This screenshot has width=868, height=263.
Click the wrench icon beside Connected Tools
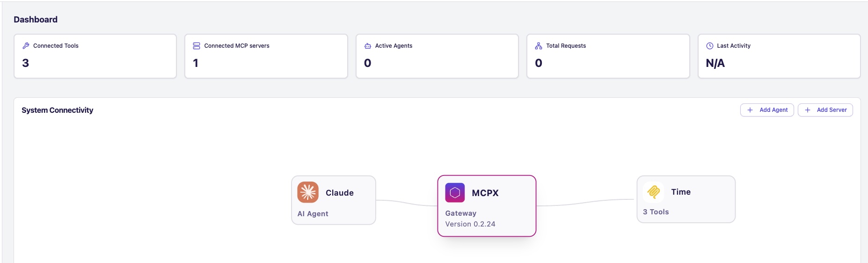point(26,46)
